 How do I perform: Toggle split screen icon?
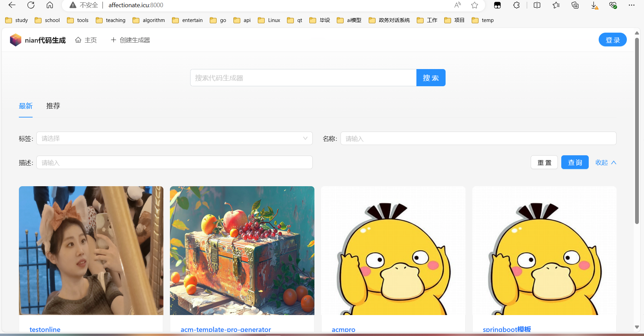537,5
